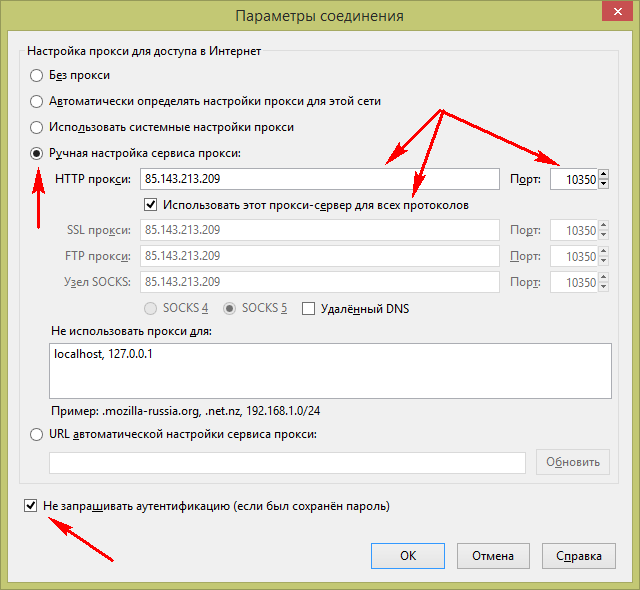Close the Параметры соединения dialog

tap(618, 11)
